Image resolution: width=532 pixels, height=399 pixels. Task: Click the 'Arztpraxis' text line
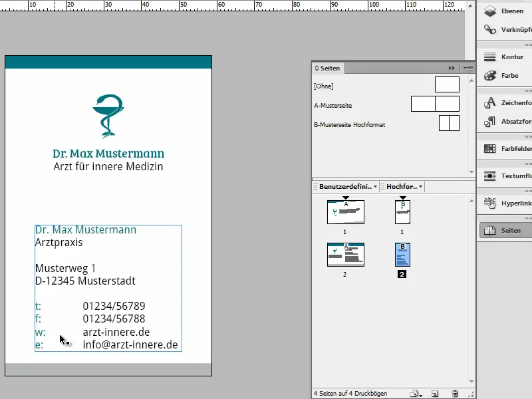tap(59, 243)
